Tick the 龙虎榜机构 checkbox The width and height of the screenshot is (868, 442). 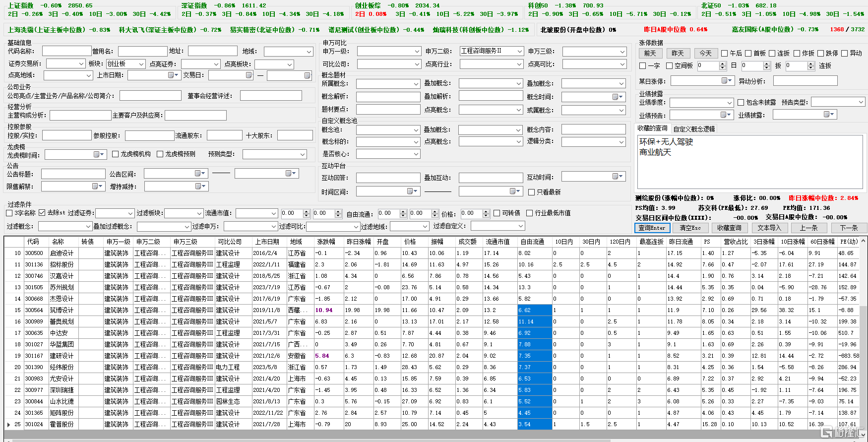(116, 154)
